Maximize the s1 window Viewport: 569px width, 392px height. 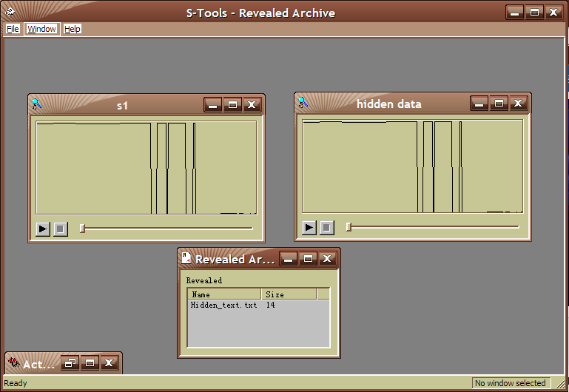coord(232,105)
